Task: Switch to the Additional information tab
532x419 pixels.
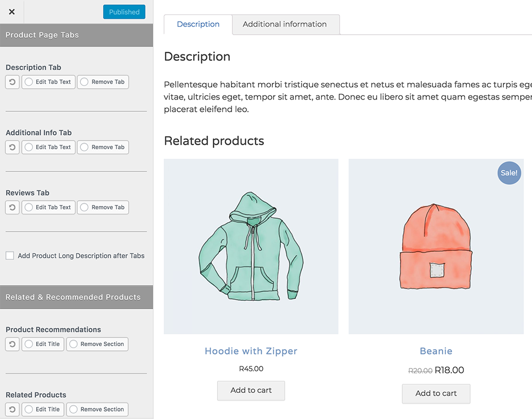Action: (285, 24)
